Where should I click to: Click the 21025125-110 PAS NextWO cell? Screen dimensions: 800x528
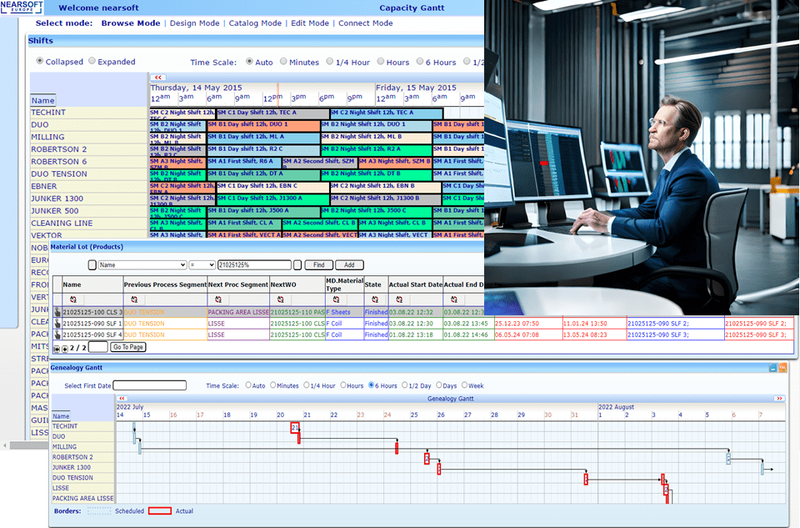(x=297, y=312)
